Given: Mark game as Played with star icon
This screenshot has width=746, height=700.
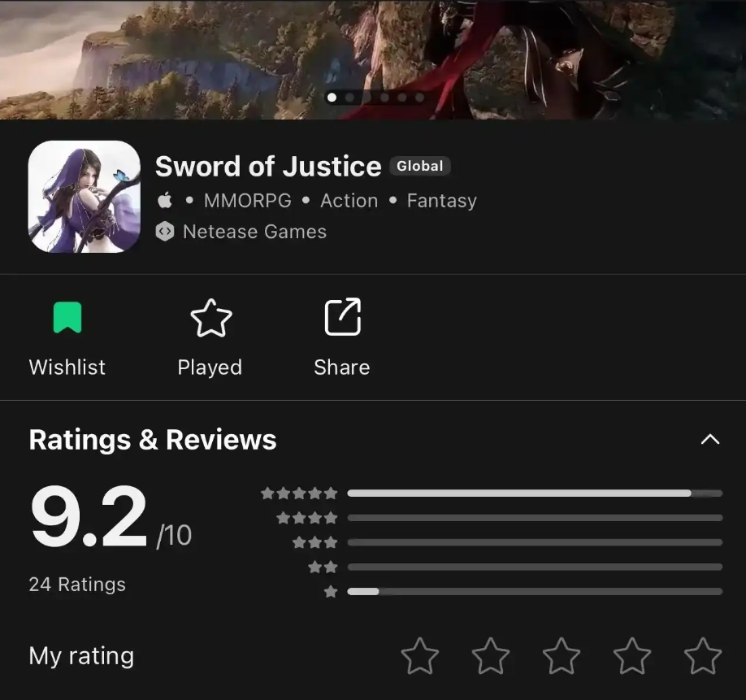Looking at the screenshot, I should [211, 318].
